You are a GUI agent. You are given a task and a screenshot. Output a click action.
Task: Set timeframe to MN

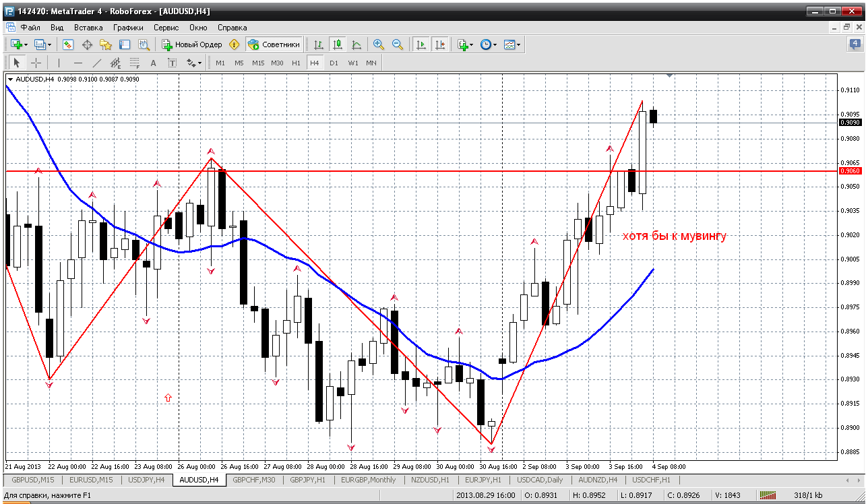(371, 63)
